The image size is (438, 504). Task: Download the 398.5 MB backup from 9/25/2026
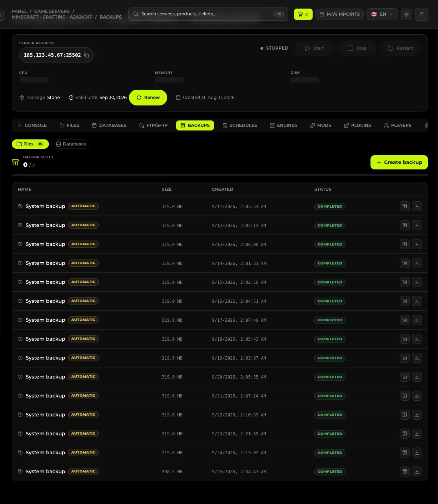click(x=417, y=471)
